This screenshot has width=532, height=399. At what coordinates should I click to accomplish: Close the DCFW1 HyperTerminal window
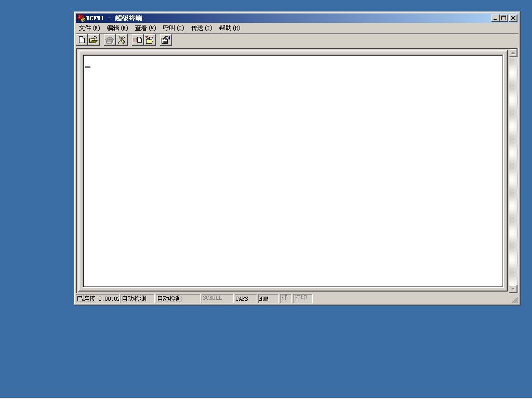(x=513, y=18)
